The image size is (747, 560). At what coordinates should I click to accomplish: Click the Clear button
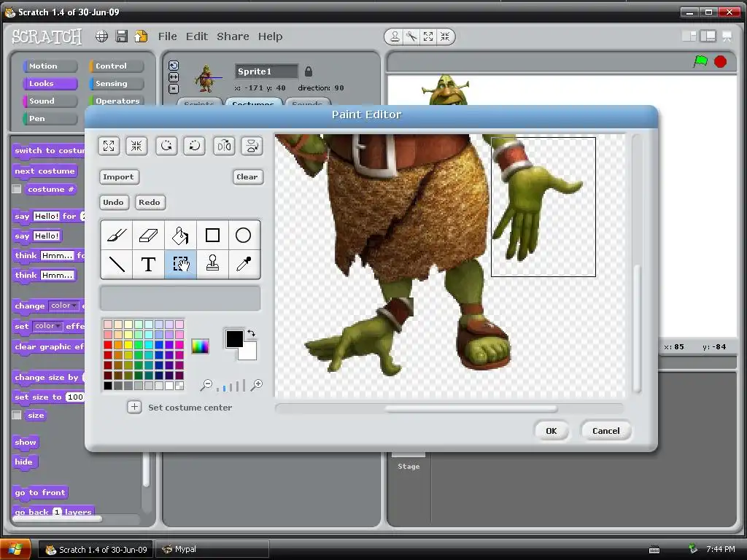tap(247, 176)
